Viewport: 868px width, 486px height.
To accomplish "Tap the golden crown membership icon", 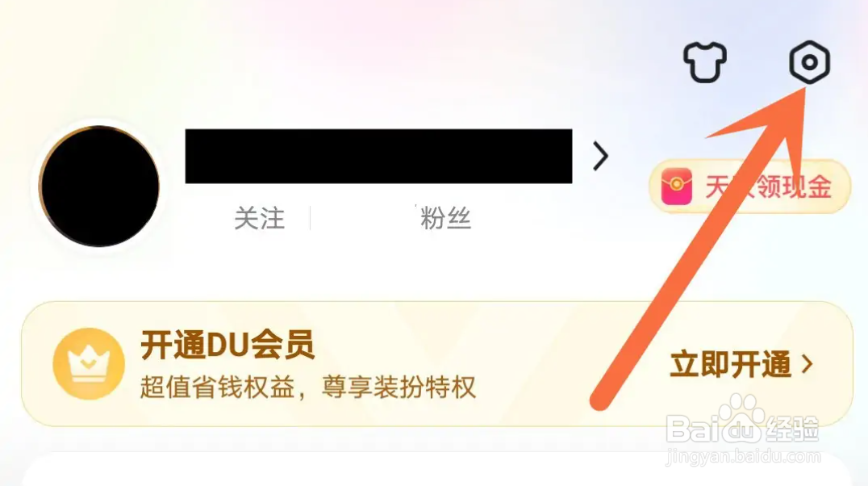I will (89, 363).
